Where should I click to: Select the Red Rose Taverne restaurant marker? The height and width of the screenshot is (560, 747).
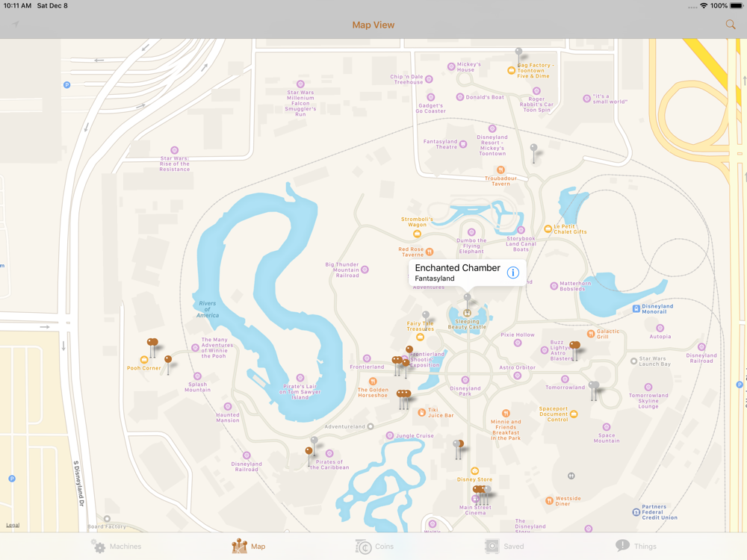[430, 252]
